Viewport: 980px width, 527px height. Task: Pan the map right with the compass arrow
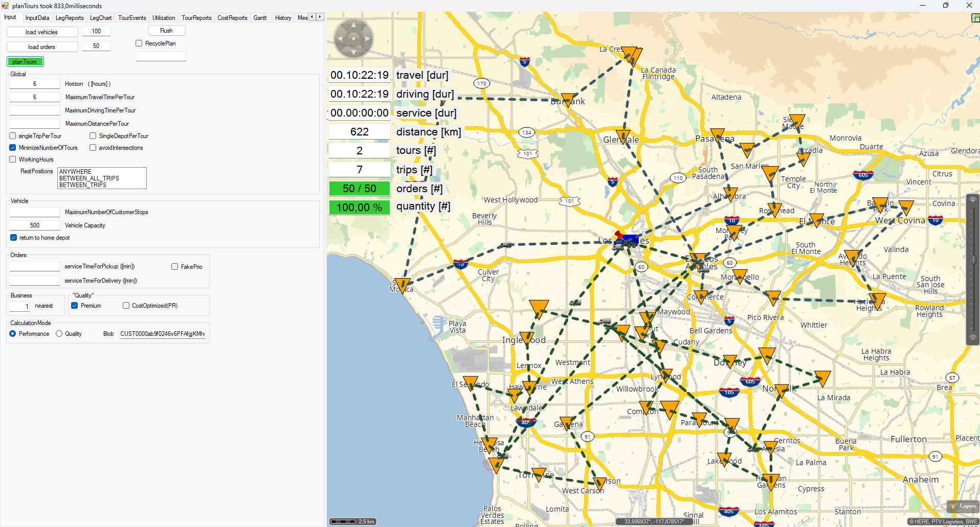367,39
